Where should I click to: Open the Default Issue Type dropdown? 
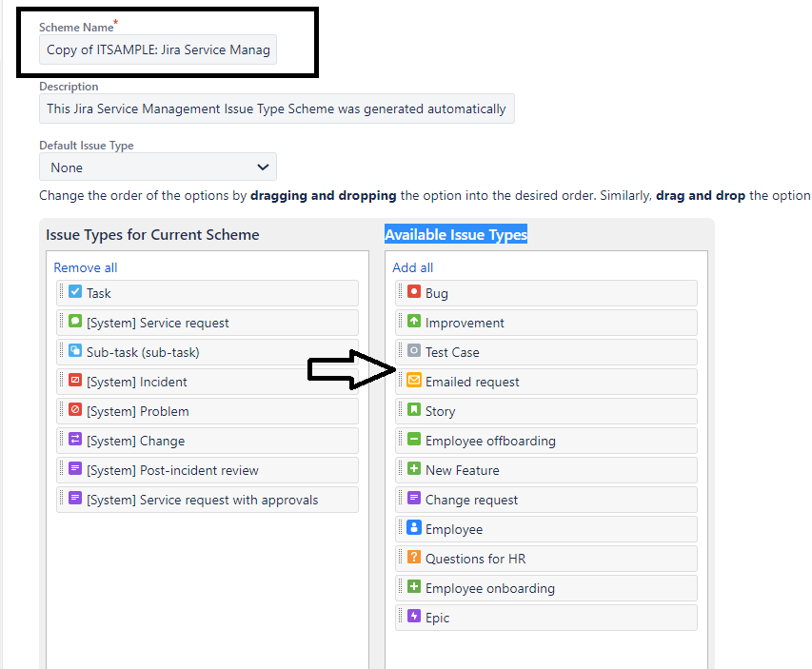coord(158,167)
